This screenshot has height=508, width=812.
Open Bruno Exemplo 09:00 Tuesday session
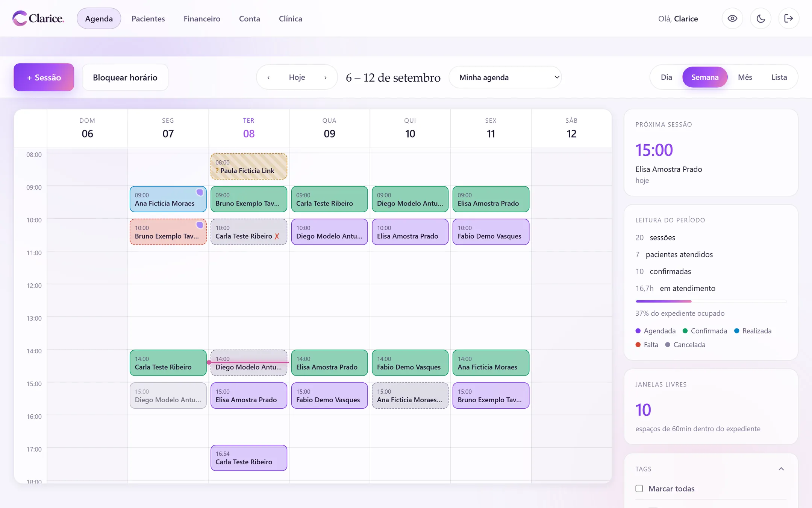(249, 199)
